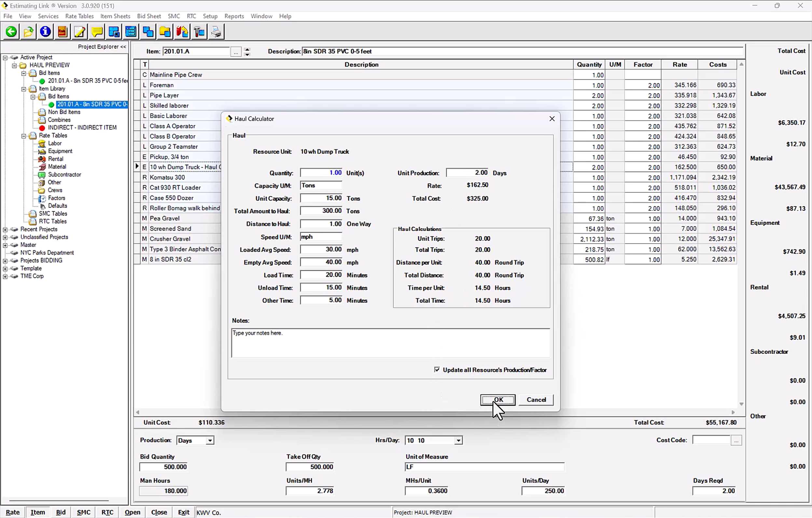Screen dimensions: 812x518
Task: Click the edit pencil toolbar icon
Action: pos(80,31)
